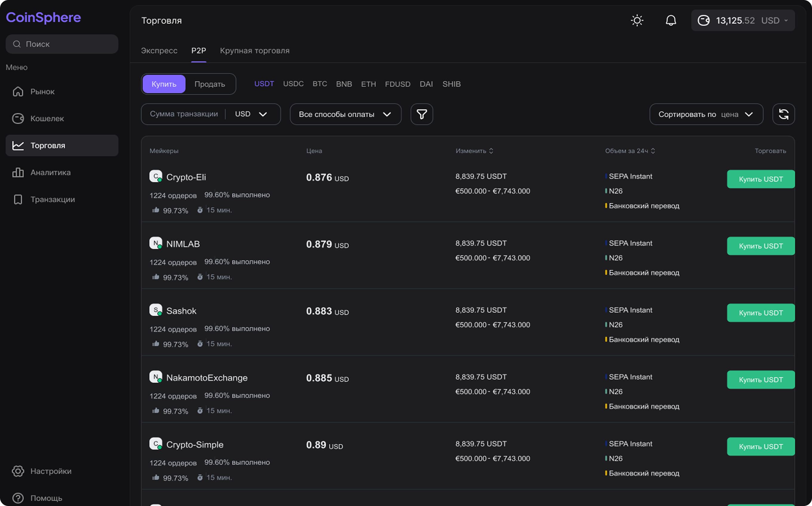This screenshot has width=812, height=506.
Task: Select the USDC coin tab
Action: click(x=293, y=84)
